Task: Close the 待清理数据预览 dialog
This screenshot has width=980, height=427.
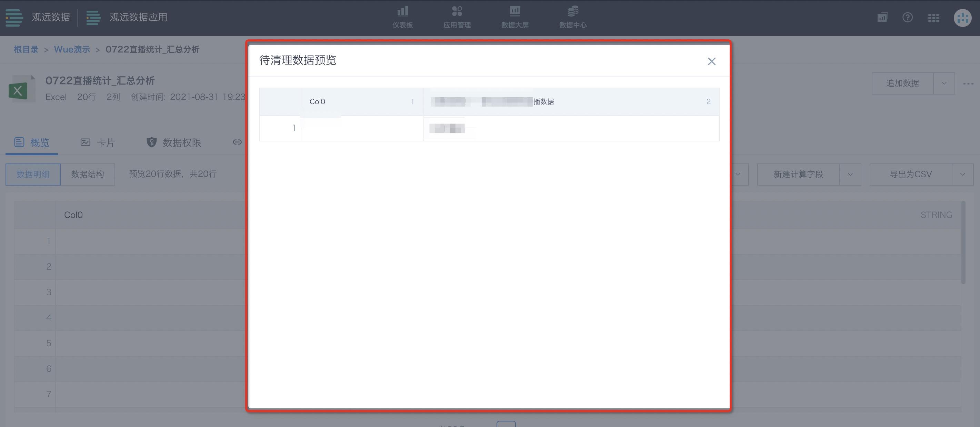Action: click(711, 61)
